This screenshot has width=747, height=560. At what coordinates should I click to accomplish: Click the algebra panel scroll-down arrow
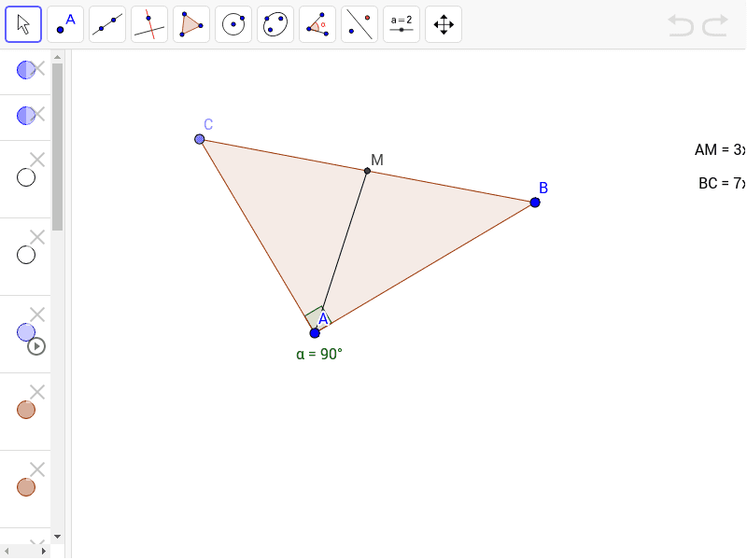[57, 537]
